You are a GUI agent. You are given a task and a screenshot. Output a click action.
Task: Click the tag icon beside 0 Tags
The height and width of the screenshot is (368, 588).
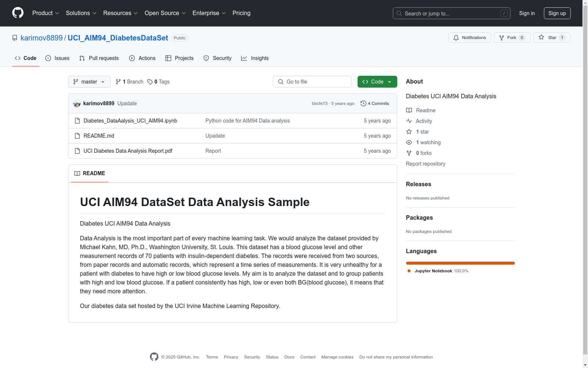[150, 82]
